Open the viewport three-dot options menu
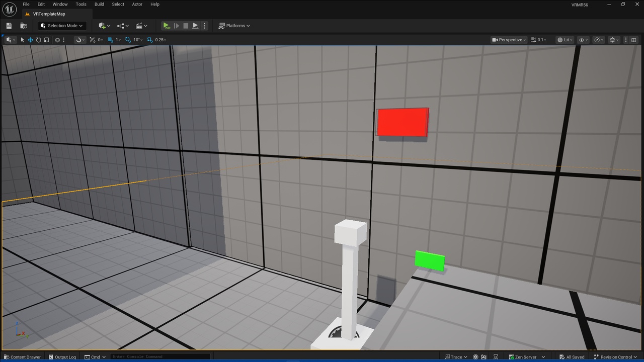The width and height of the screenshot is (644, 362). pos(626,40)
